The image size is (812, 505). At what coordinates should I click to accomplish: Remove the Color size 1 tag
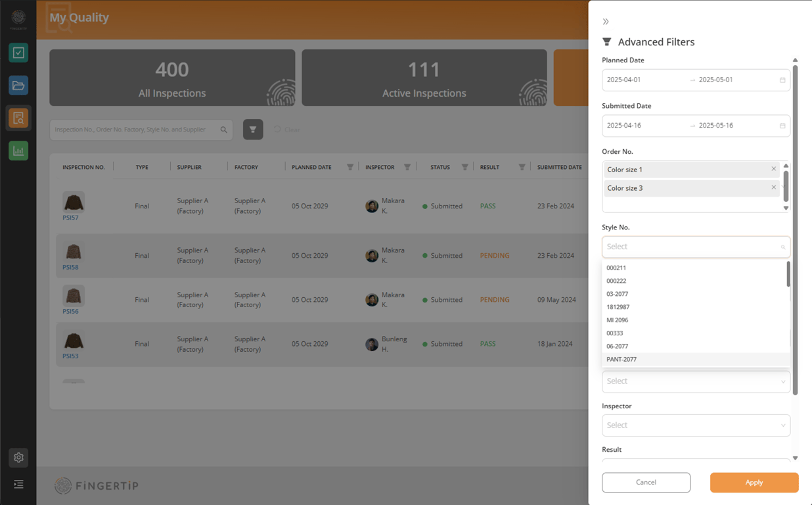coord(774,169)
